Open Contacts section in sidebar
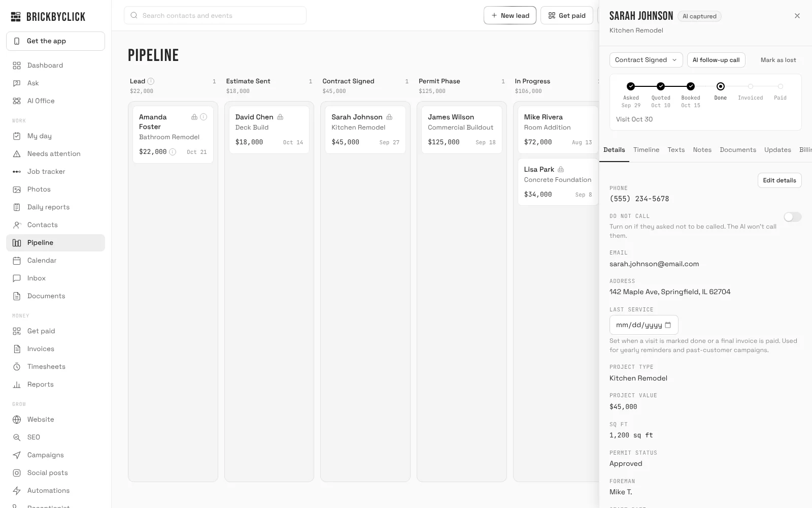The height and width of the screenshot is (508, 812). 55,225
